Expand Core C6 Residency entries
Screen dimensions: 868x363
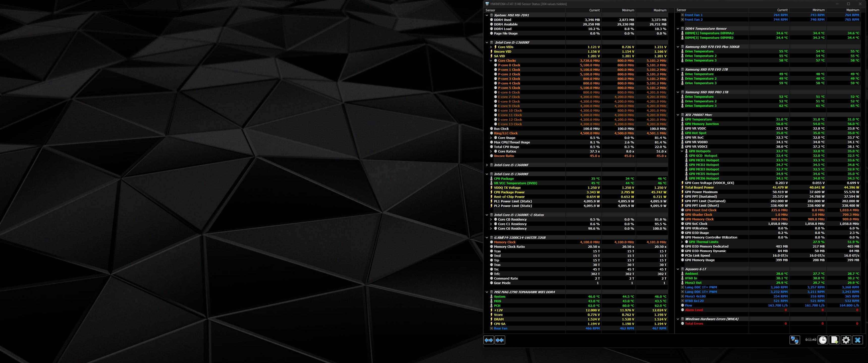tap(491, 229)
